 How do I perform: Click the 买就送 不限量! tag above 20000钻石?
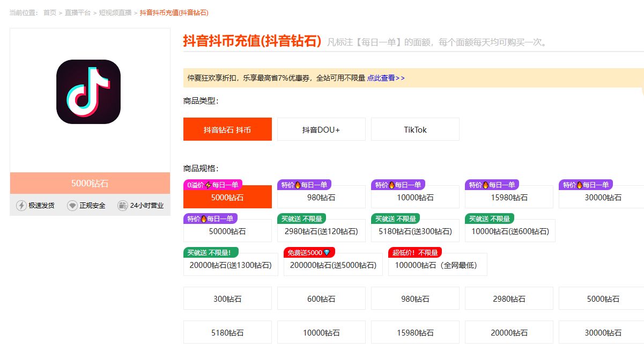(x=211, y=252)
